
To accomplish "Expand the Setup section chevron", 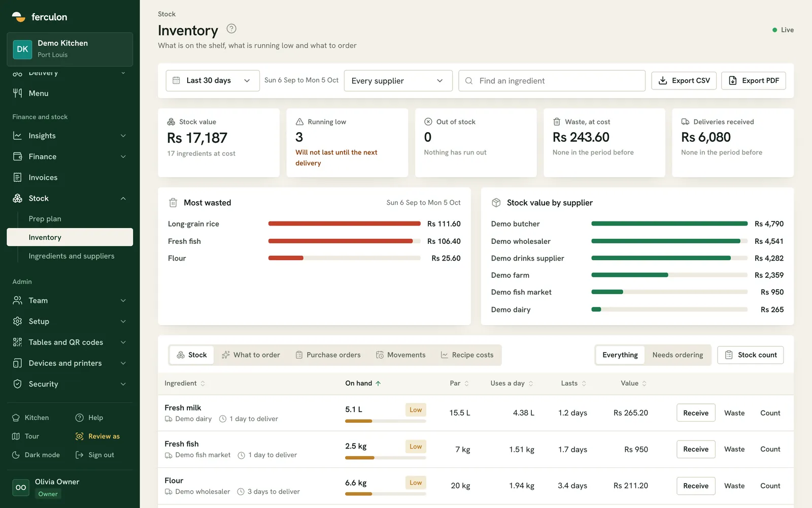I will click(123, 321).
